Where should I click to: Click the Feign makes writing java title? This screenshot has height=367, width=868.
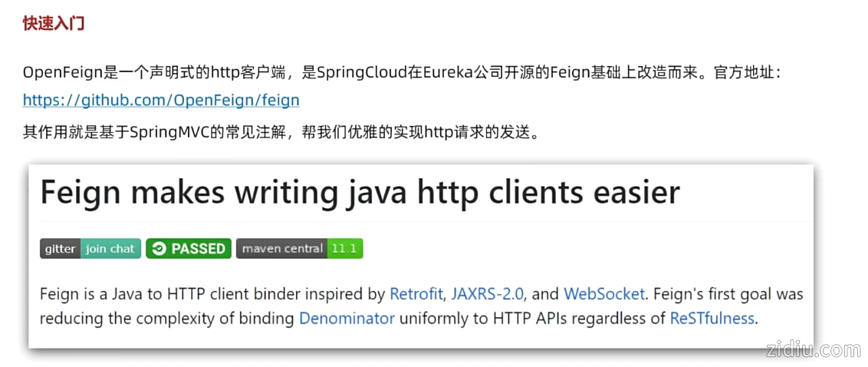tap(360, 192)
